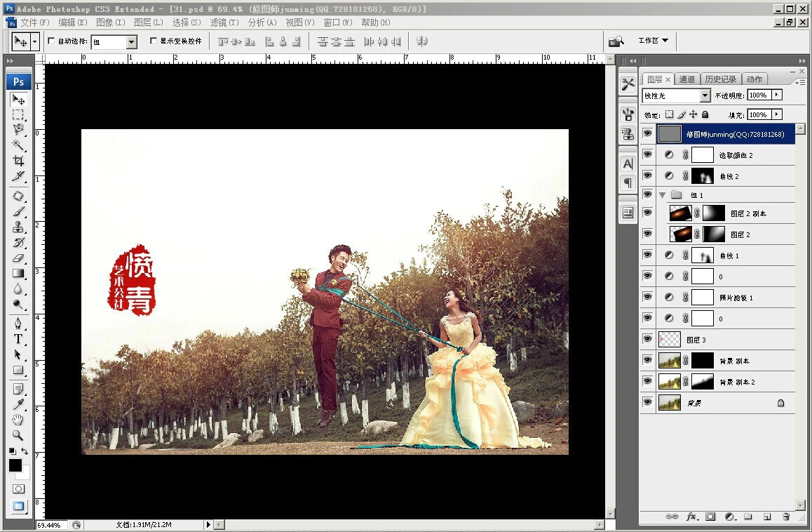
Task: Select the Notes tool
Action: [18, 389]
